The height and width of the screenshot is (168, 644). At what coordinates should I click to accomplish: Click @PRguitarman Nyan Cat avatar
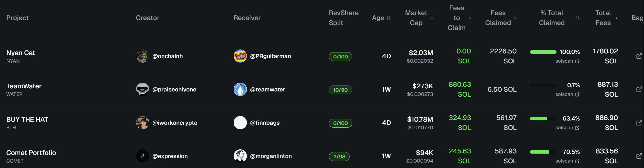point(240,56)
